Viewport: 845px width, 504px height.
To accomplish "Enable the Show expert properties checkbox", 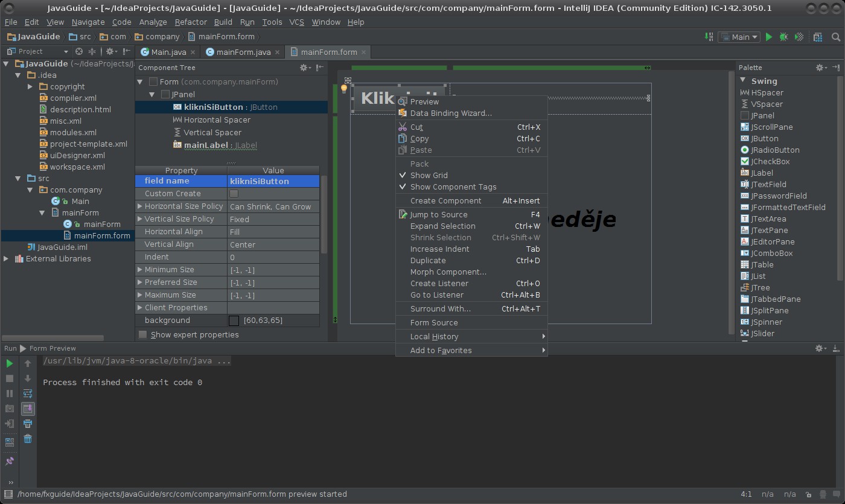I will click(x=143, y=334).
